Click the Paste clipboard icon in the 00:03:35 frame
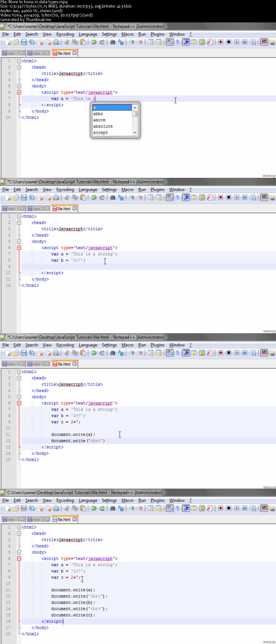Screen dimensions: 276x644 coord(83,508)
